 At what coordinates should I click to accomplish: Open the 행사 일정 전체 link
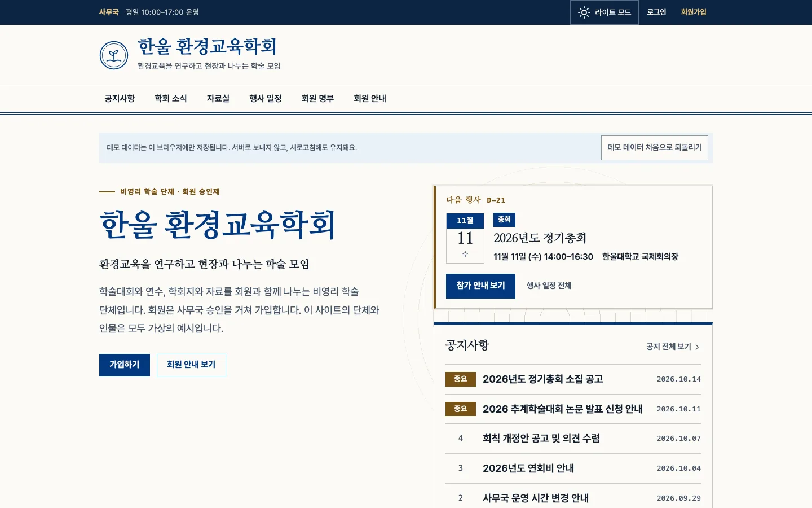[x=549, y=286]
